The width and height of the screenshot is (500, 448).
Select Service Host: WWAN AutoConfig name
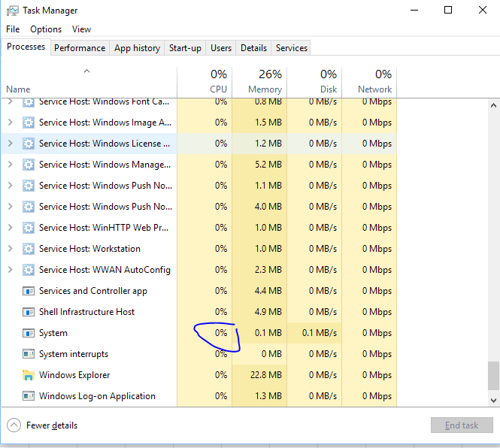(105, 270)
